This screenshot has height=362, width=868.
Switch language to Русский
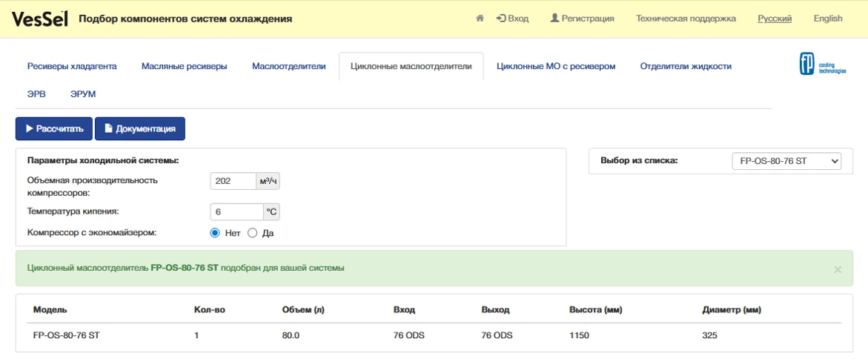(775, 19)
